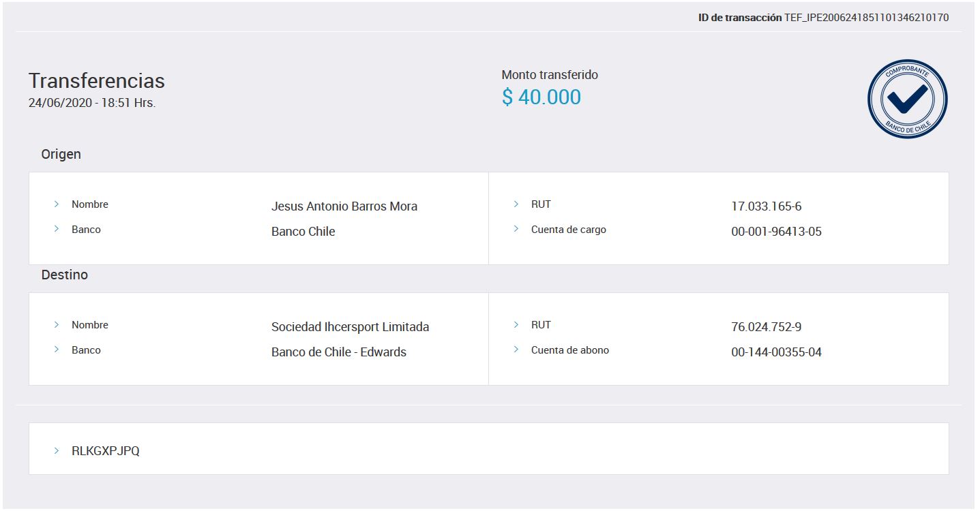Click the name Sociedad Ihcersport Limitada

tap(351, 327)
